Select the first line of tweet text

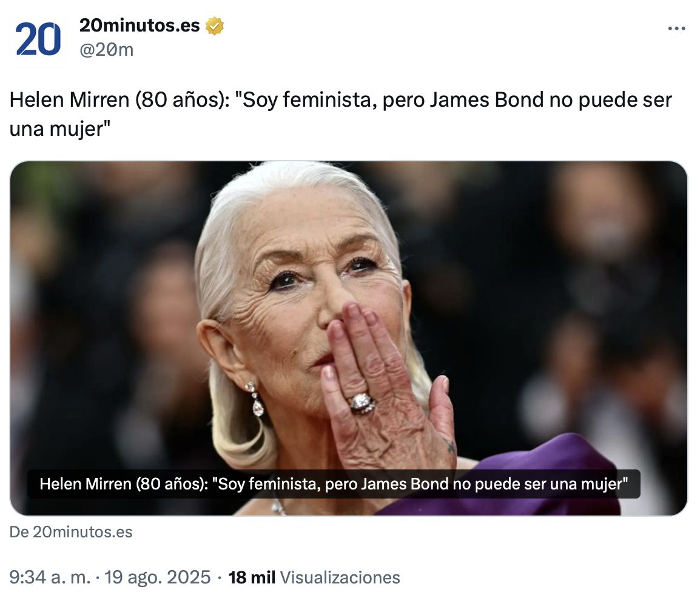coord(341,99)
